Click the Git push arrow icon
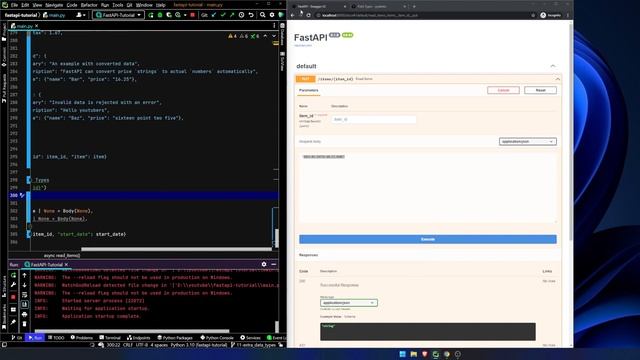This screenshot has width=640, height=360. pos(232,15)
